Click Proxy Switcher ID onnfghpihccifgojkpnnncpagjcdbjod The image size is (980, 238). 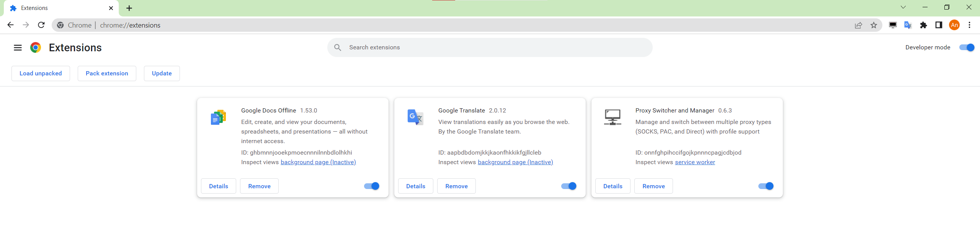coord(688,153)
